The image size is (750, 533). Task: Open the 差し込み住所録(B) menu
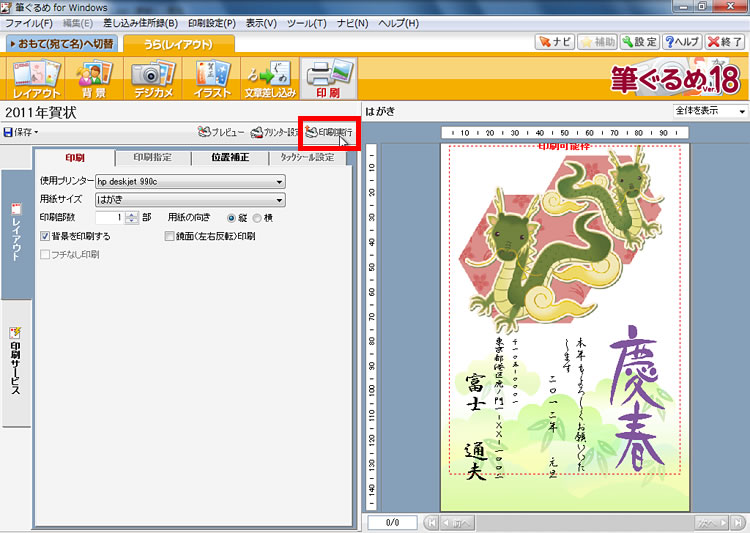(x=141, y=23)
